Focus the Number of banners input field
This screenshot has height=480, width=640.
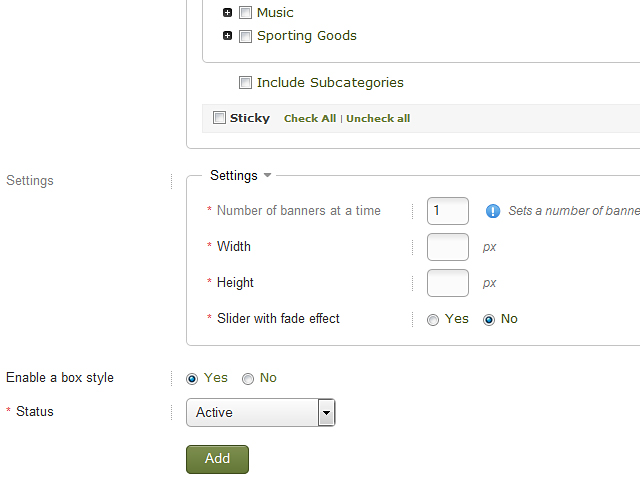448,211
